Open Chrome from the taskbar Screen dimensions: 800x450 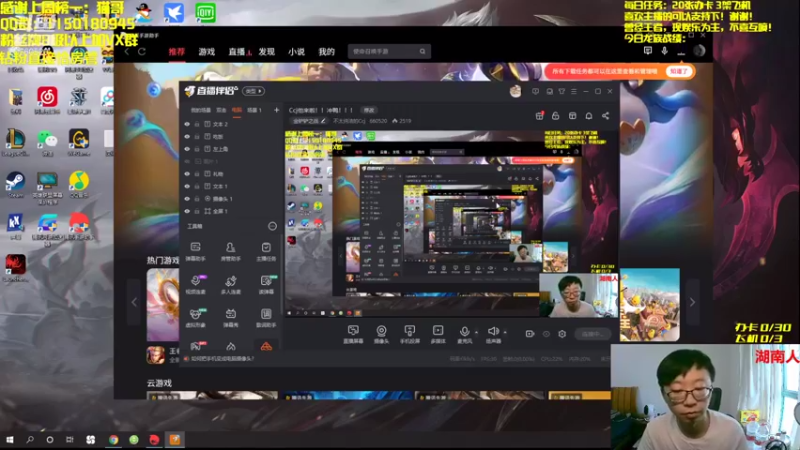113,439
